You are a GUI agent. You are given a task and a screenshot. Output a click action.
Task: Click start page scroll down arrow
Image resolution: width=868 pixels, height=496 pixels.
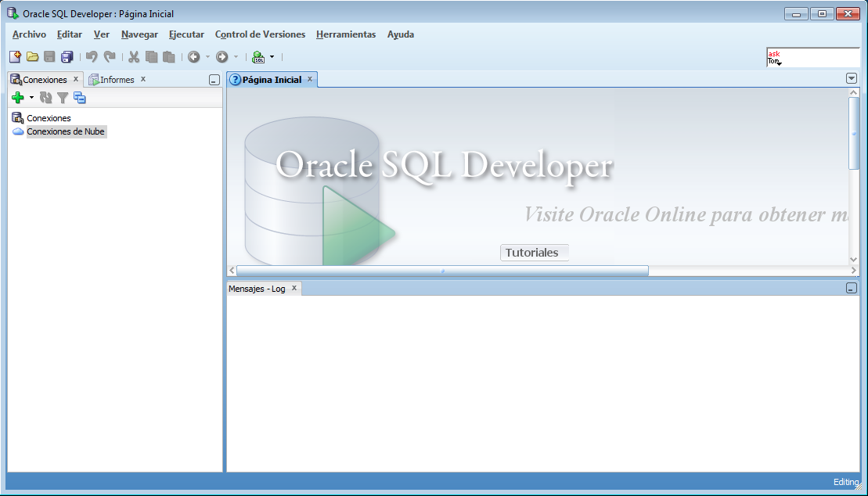pyautogui.click(x=854, y=260)
